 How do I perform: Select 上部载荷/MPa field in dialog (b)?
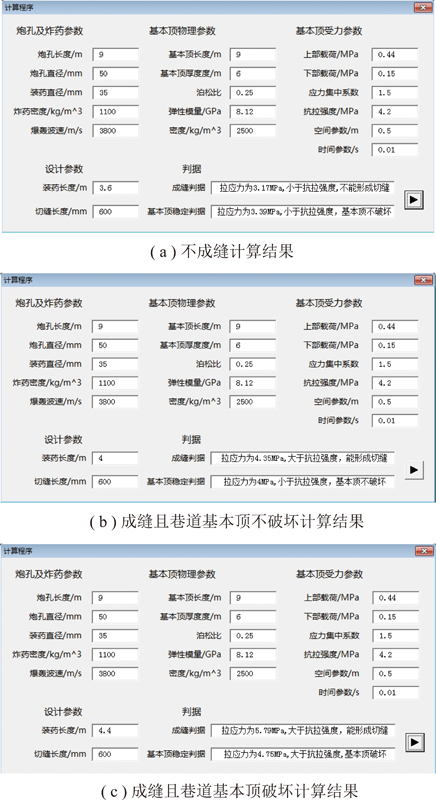pos(395,326)
